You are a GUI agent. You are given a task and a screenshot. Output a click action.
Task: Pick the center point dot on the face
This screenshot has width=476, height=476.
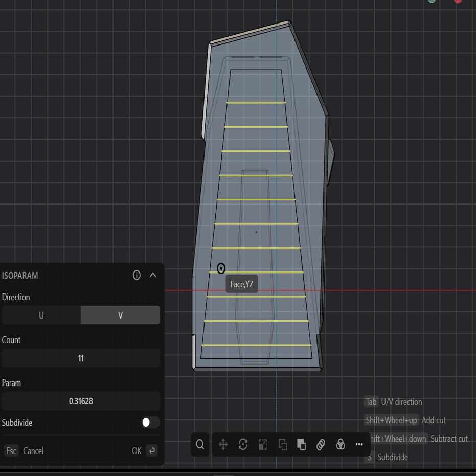coord(256,232)
